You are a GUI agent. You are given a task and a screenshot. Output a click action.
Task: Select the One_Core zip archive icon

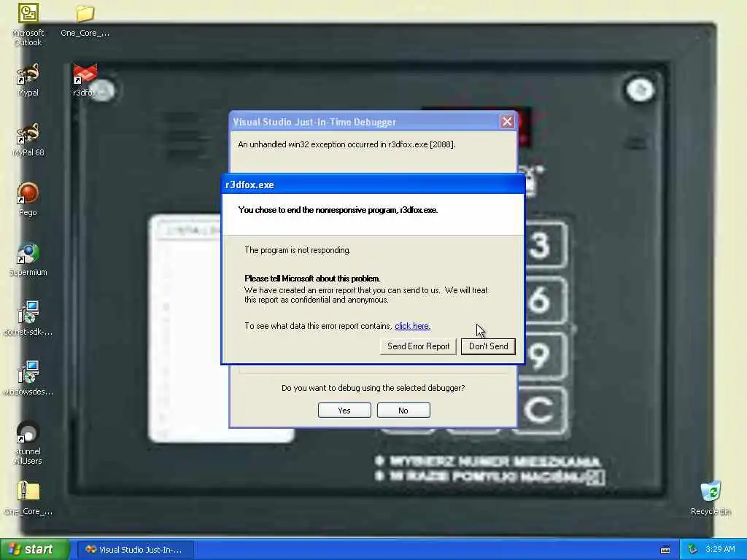coord(28,499)
